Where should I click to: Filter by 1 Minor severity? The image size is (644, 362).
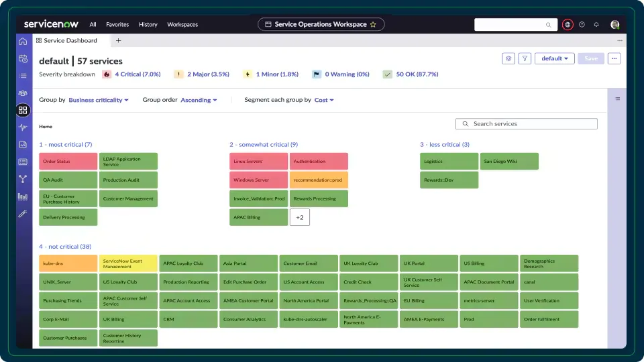point(277,74)
